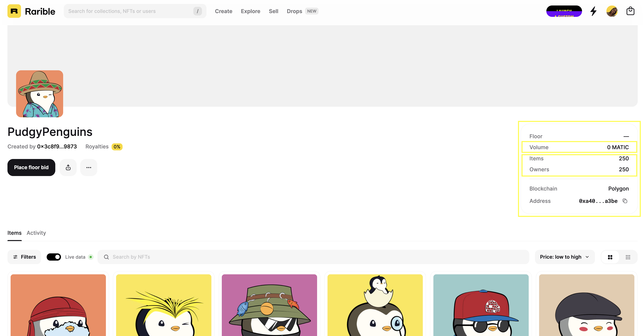Viewport: 644px width, 336px height.
Task: Open the lightning bolt activity icon
Action: tap(593, 11)
